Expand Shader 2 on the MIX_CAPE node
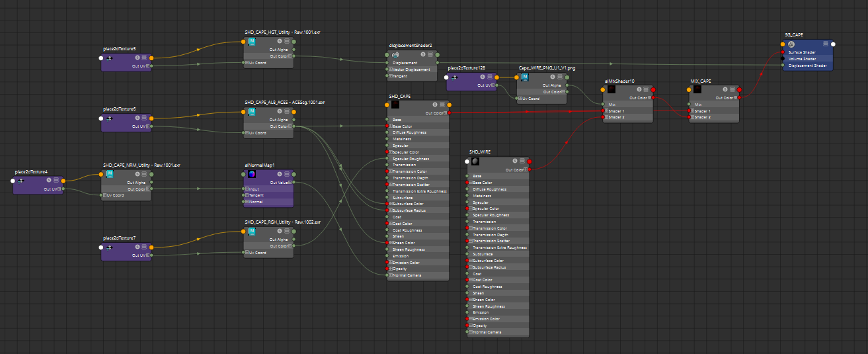Image resolution: width=868 pixels, height=354 pixels. (x=691, y=118)
